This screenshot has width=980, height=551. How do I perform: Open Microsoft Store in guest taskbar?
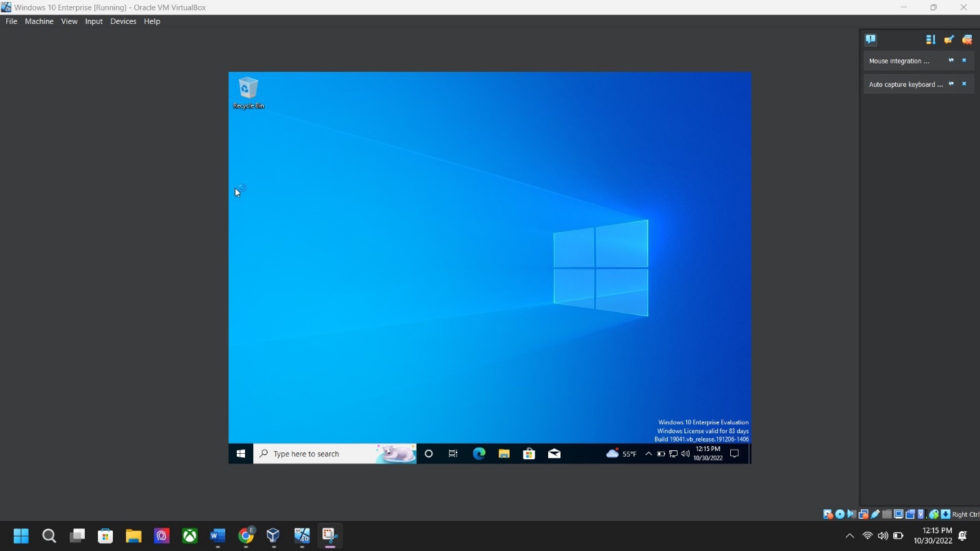pyautogui.click(x=529, y=454)
